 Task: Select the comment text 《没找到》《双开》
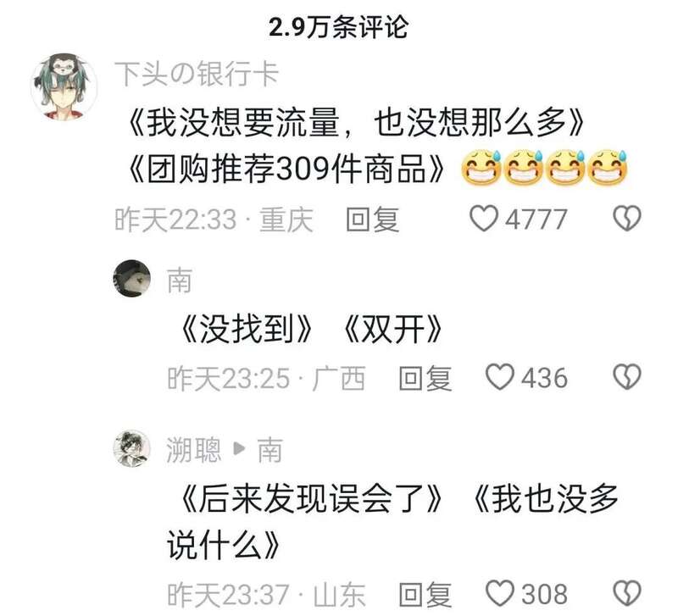311,329
